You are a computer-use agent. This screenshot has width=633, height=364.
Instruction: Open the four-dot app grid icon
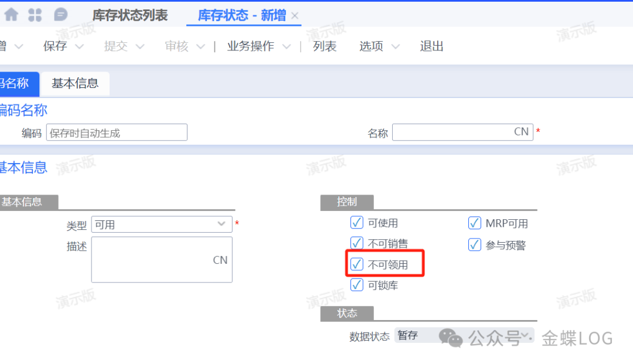point(35,15)
